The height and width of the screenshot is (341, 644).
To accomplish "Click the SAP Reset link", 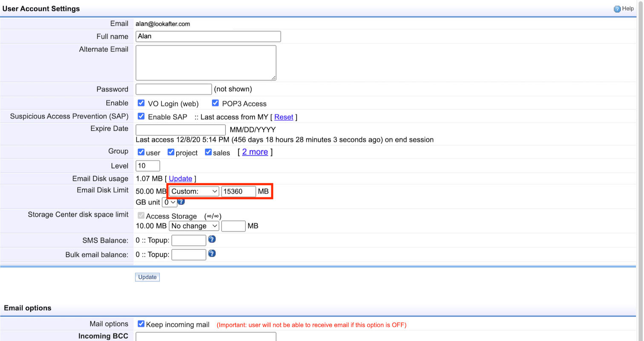I will pos(284,117).
